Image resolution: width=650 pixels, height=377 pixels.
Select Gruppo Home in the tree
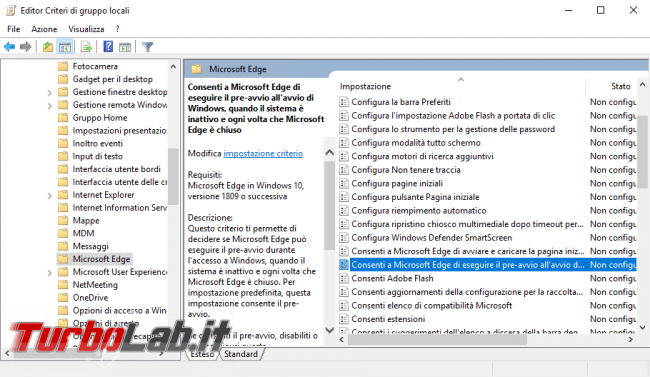[100, 118]
